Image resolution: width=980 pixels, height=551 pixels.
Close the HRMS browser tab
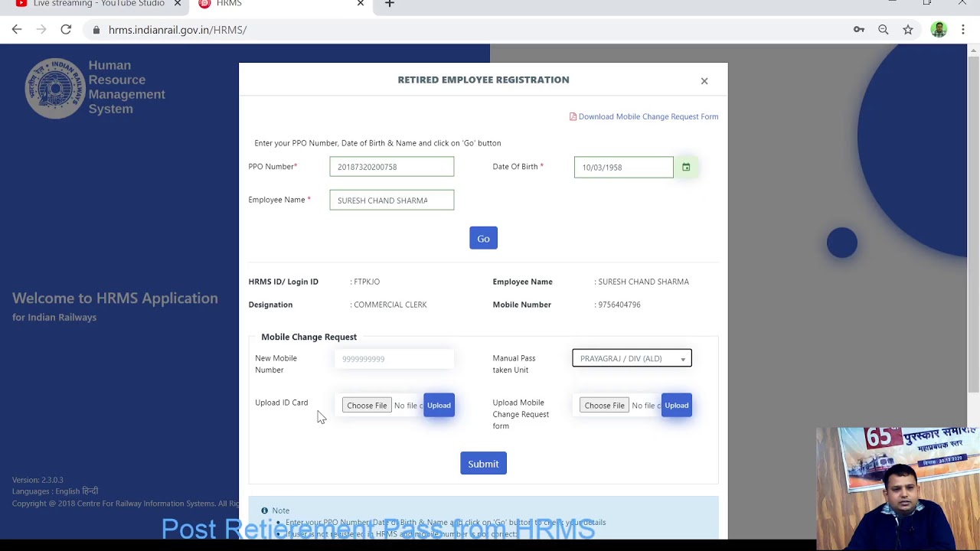click(x=361, y=4)
